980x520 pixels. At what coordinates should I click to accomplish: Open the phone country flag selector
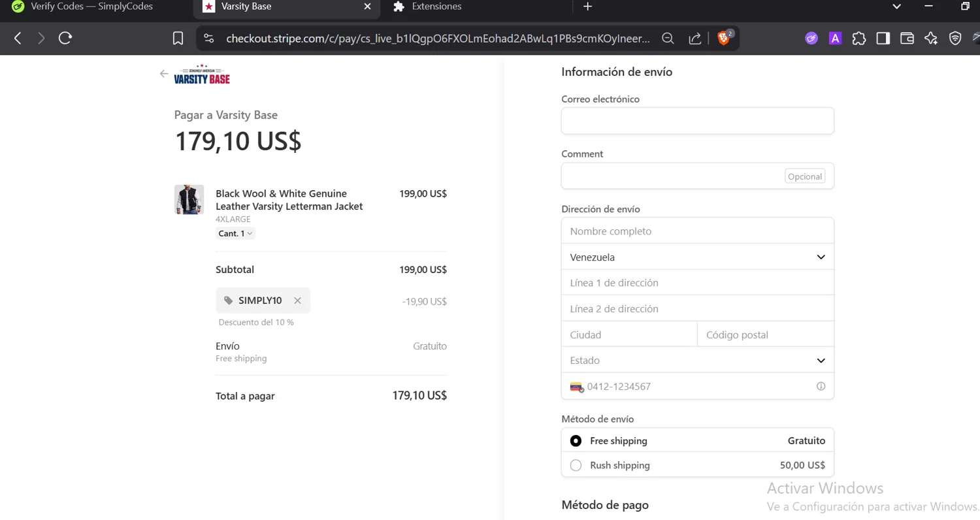pyautogui.click(x=577, y=387)
